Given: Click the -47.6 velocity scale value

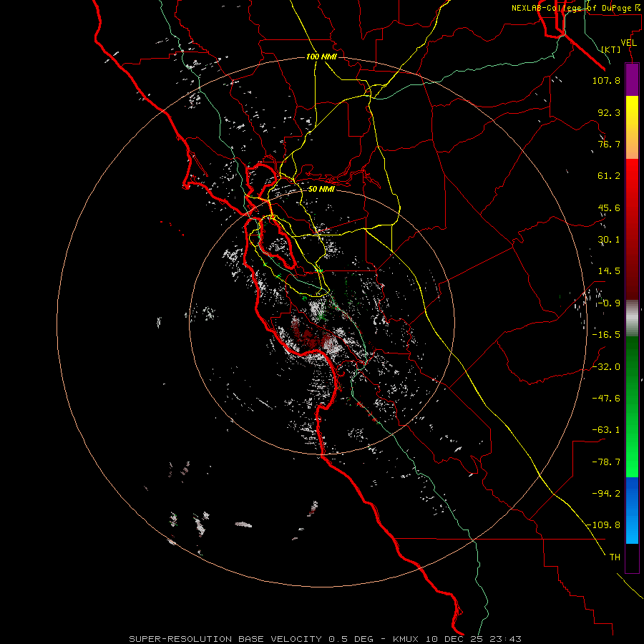Looking at the screenshot, I should tap(606, 399).
